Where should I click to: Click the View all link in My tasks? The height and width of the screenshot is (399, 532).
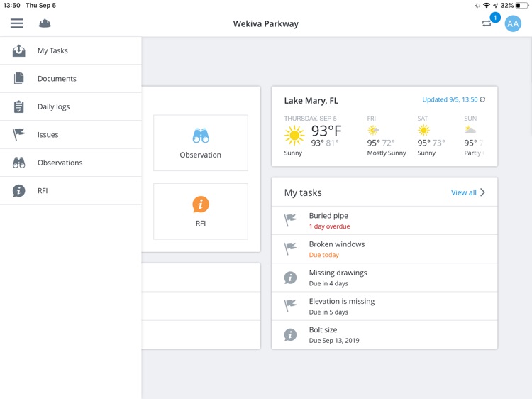tap(463, 192)
